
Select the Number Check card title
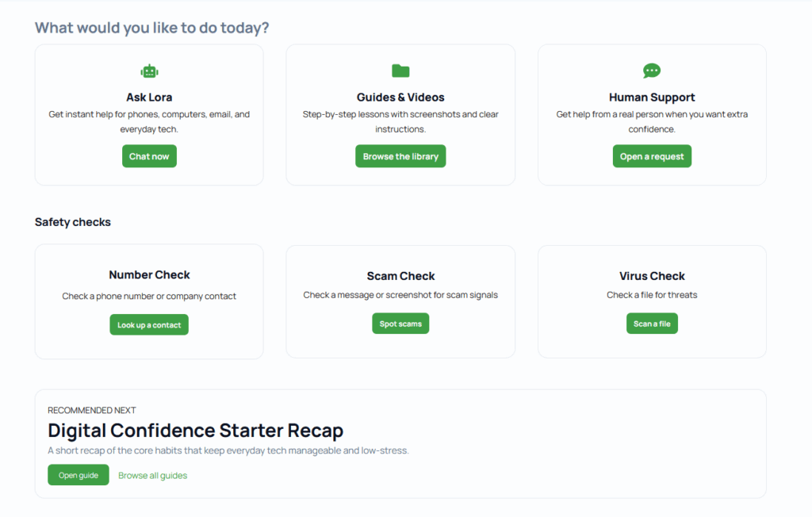[x=149, y=274]
